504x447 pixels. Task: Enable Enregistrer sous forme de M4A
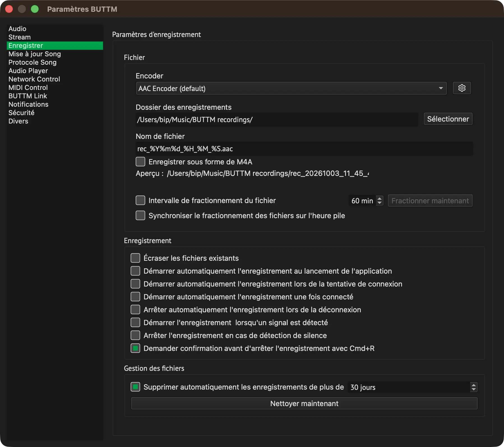coord(140,162)
